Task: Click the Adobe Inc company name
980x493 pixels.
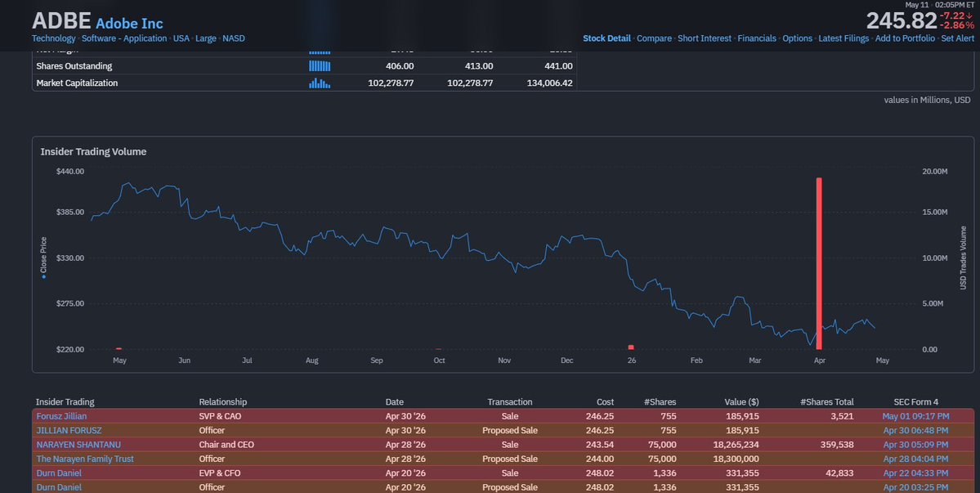Action: coord(129,23)
